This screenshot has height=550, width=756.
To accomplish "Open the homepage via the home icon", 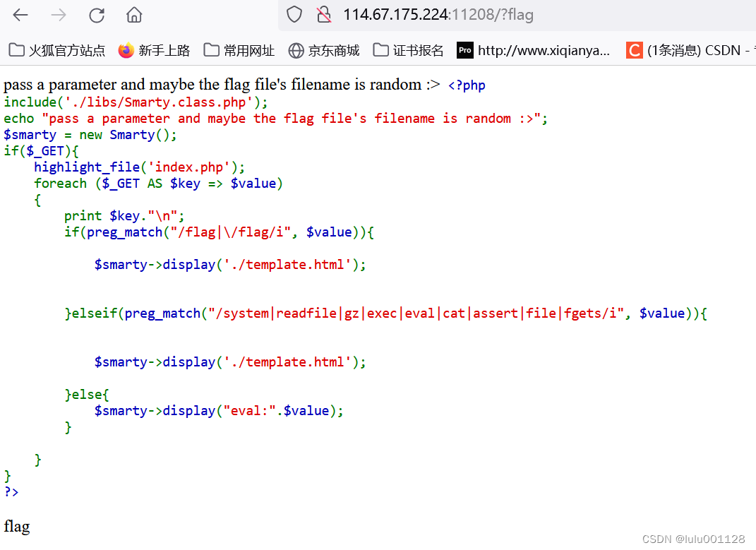I will [x=133, y=14].
